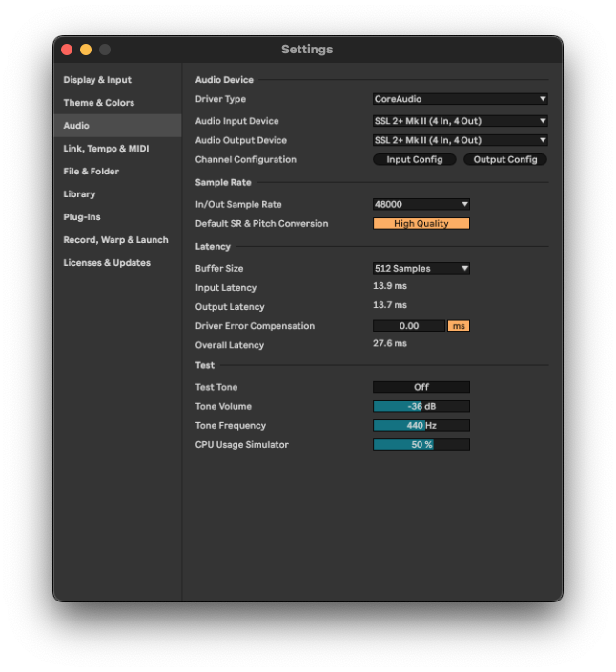Image resolution: width=616 pixels, height=672 pixels.
Task: Show Licenses & Updates settings
Action: [x=117, y=263]
